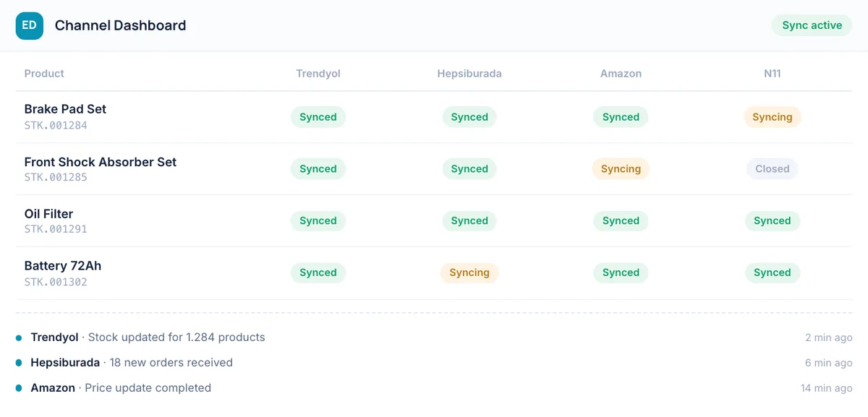Click Battery 72Ah Hepsiburada Syncing badge
Image resolution: width=868 pixels, height=417 pixels.
coord(469,272)
